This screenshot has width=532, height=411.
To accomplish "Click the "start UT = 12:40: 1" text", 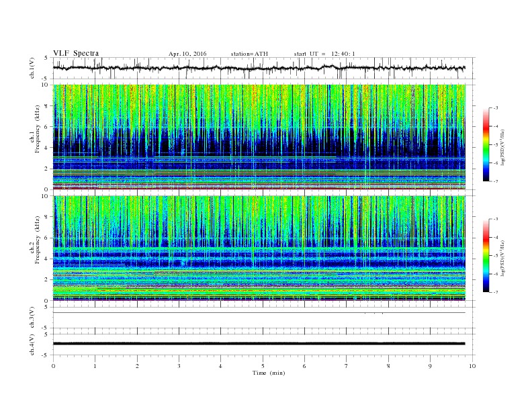I will click(x=324, y=54).
